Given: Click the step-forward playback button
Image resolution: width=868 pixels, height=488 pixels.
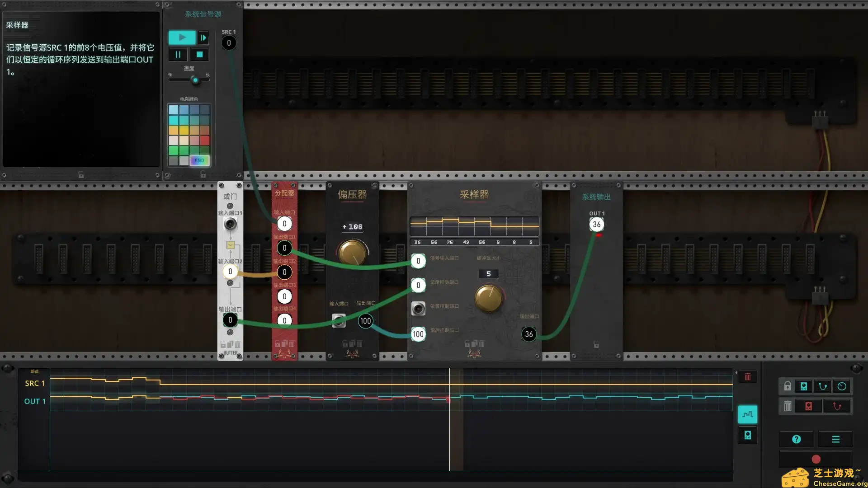Looking at the screenshot, I should pos(203,38).
